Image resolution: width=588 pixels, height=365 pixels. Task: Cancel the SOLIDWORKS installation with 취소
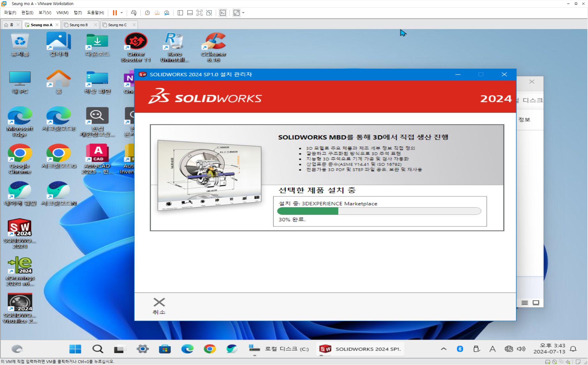(x=159, y=306)
